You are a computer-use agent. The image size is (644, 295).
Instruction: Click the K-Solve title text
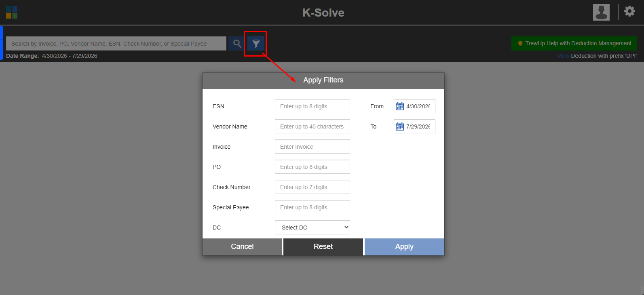(x=323, y=13)
